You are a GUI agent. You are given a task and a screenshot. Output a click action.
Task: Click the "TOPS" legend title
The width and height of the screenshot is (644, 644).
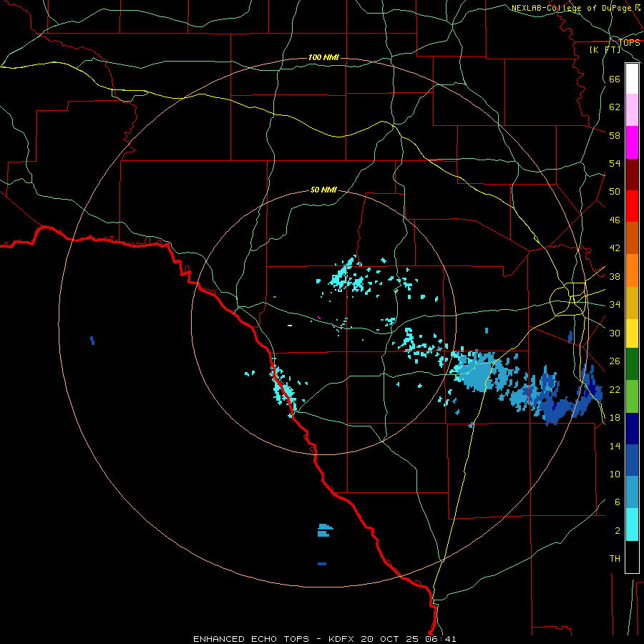[629, 42]
